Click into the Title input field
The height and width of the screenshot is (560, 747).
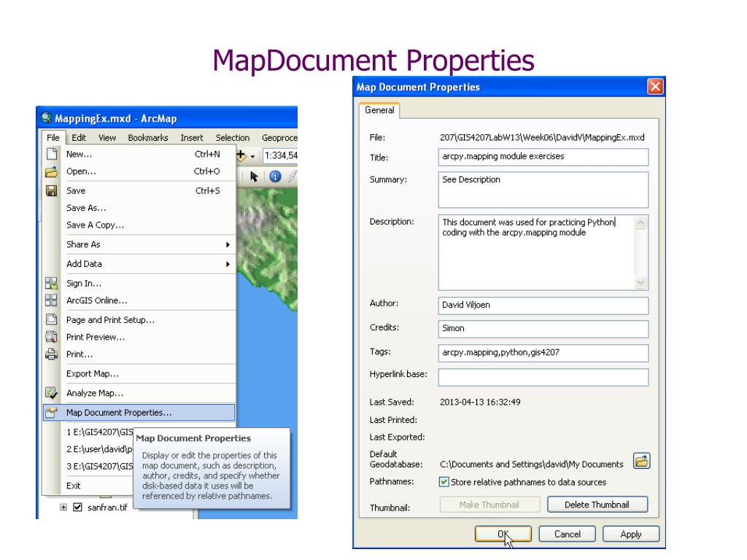pos(543,157)
